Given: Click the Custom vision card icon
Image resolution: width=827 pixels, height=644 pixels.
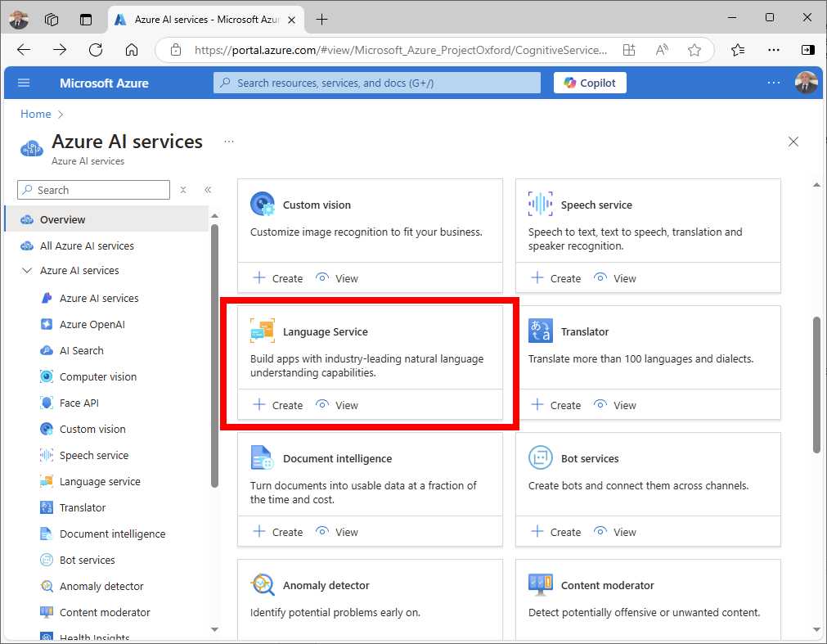Looking at the screenshot, I should coord(262,204).
